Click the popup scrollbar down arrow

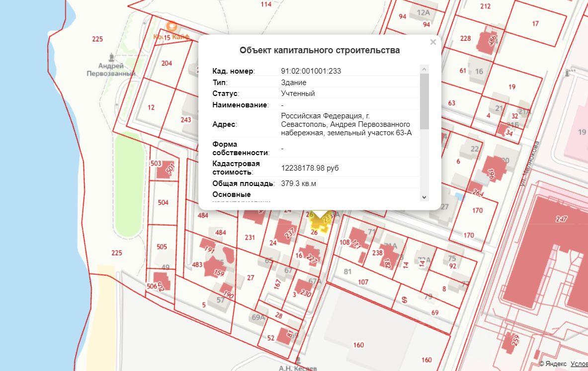point(424,197)
